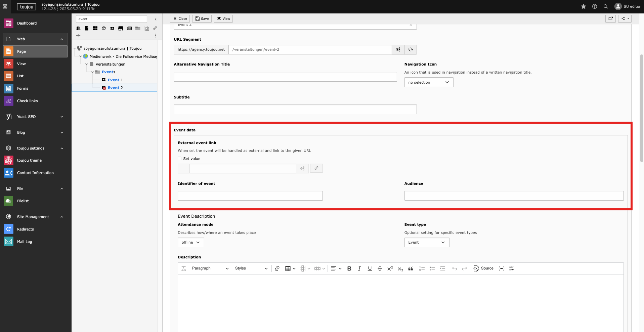Open the help question mark icon

click(x=595, y=6)
